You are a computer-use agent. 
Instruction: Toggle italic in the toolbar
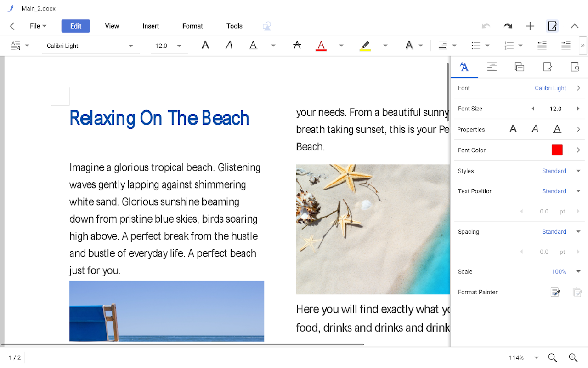[x=229, y=45]
